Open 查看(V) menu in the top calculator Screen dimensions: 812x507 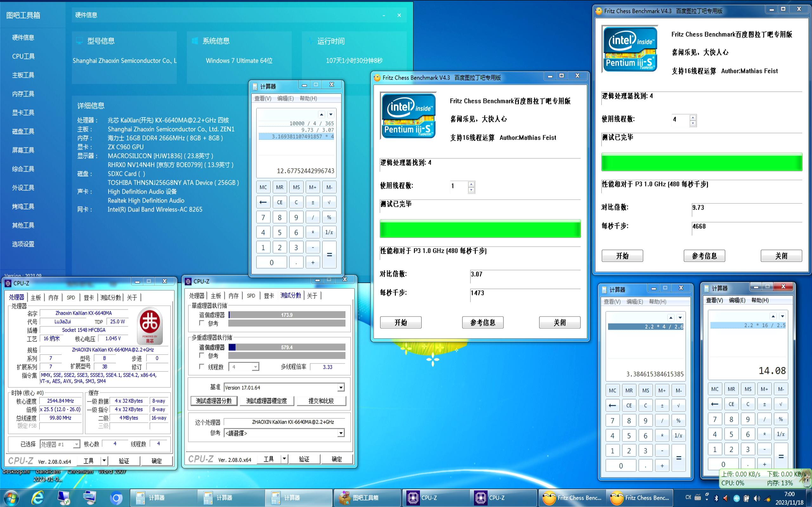[x=263, y=98]
